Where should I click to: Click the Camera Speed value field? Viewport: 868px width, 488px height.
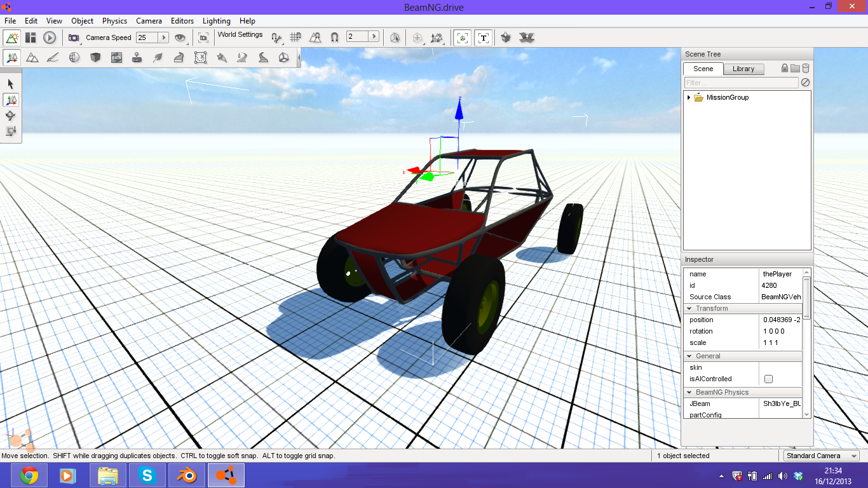(147, 37)
